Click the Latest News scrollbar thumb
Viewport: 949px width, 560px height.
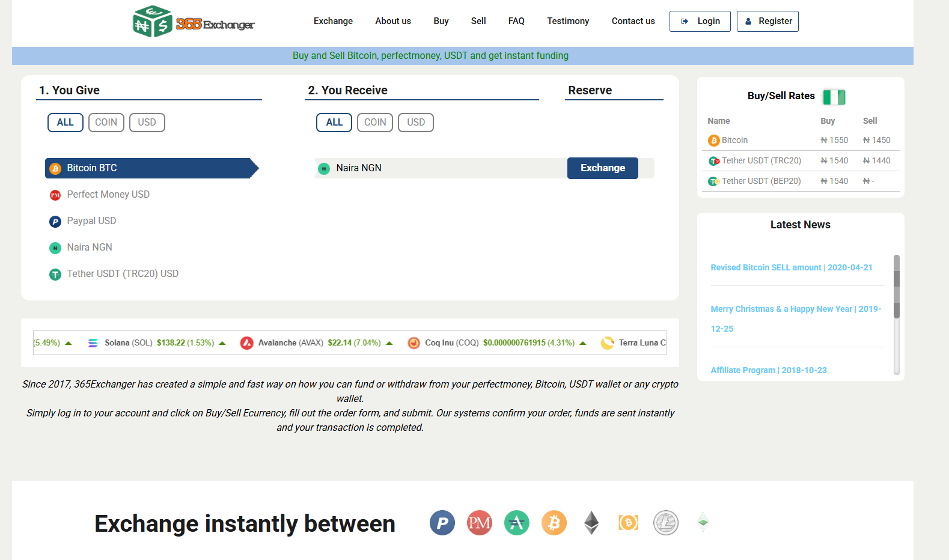click(897, 286)
